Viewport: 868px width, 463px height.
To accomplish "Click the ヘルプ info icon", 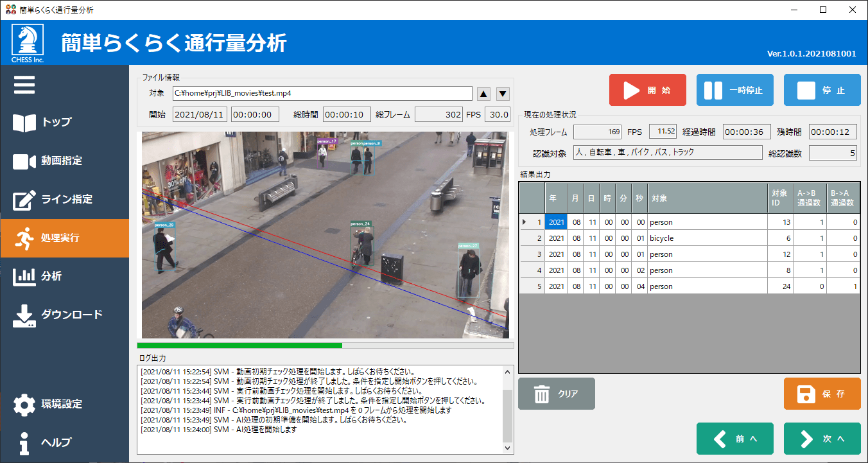I will tap(24, 443).
